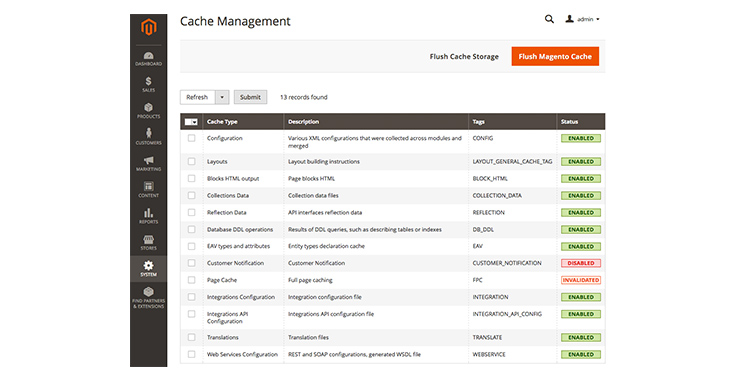
Task: Click 'Full page caching' description
Action: tap(310, 280)
